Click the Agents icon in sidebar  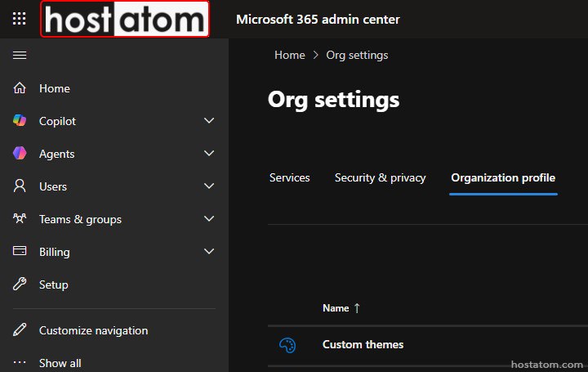pyautogui.click(x=20, y=154)
